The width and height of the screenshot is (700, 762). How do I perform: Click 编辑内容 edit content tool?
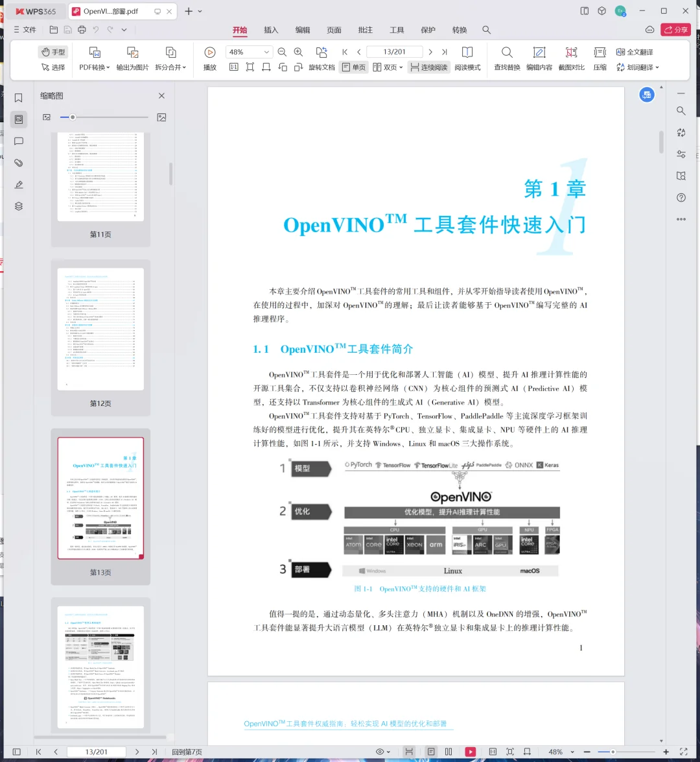tap(539, 59)
